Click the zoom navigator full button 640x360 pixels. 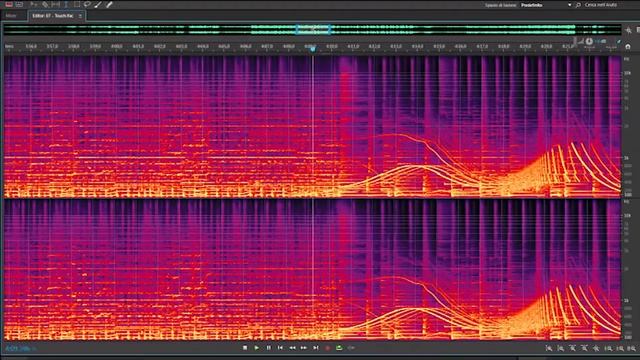tap(629, 30)
